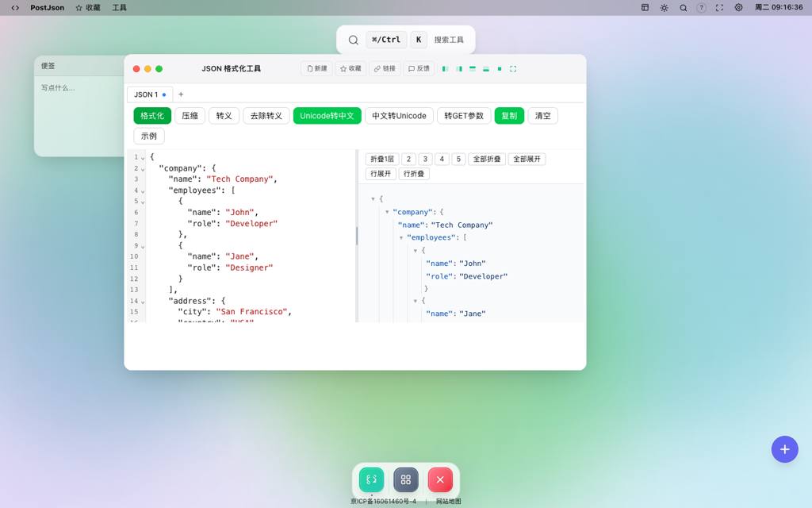The image size is (812, 508).
Task: Collapse "company" node in tree view
Action: coord(387,212)
